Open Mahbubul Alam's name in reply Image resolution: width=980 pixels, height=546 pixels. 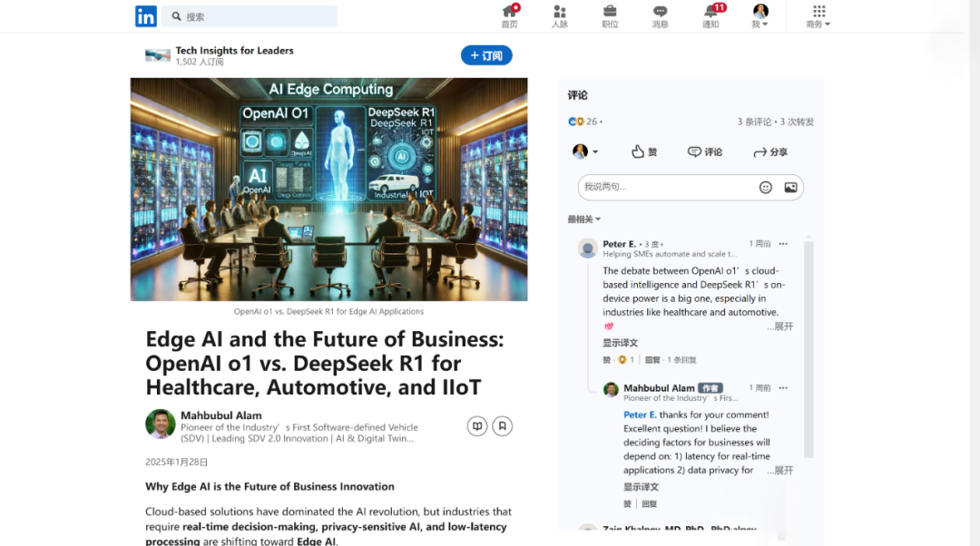[x=659, y=388]
